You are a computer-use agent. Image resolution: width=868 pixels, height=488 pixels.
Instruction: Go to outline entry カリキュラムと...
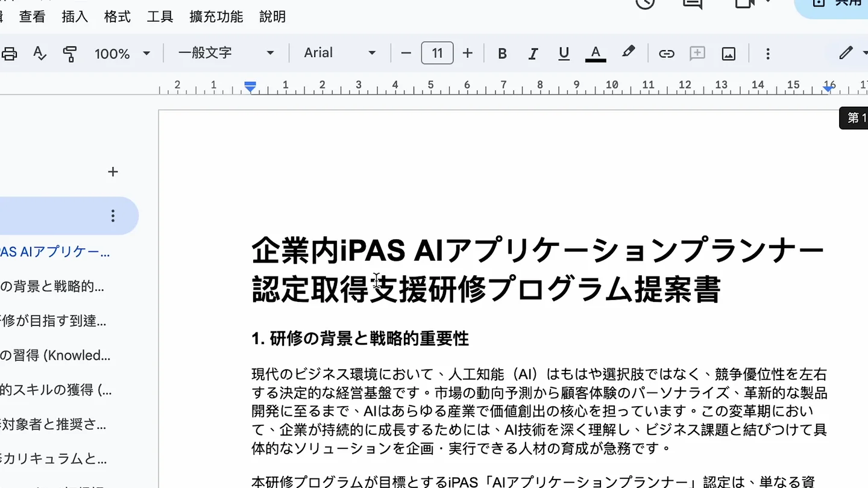[54, 458]
